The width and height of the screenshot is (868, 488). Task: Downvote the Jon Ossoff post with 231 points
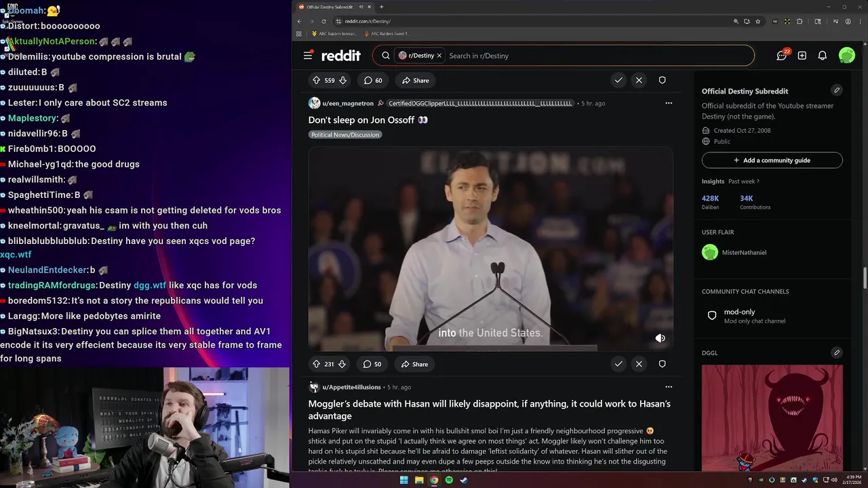[x=342, y=364]
